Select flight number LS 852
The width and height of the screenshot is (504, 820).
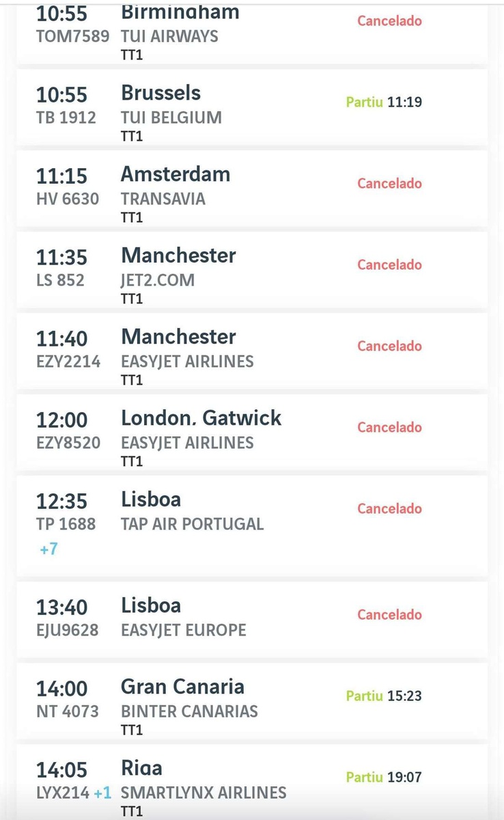click(60, 279)
